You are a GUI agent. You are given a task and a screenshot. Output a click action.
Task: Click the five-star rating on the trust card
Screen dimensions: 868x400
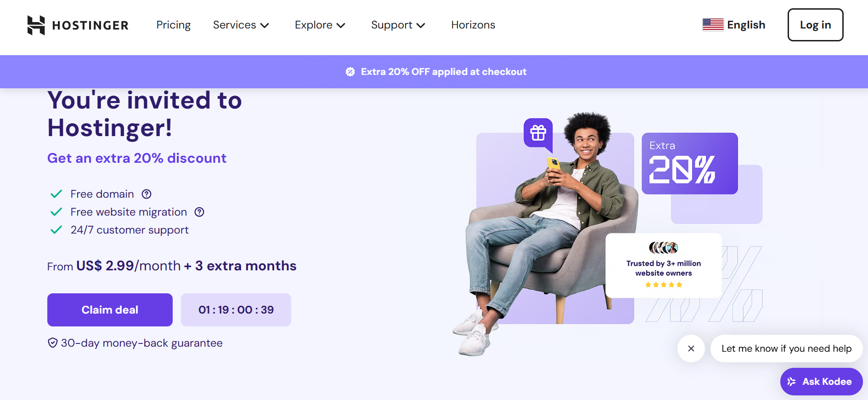[664, 285]
